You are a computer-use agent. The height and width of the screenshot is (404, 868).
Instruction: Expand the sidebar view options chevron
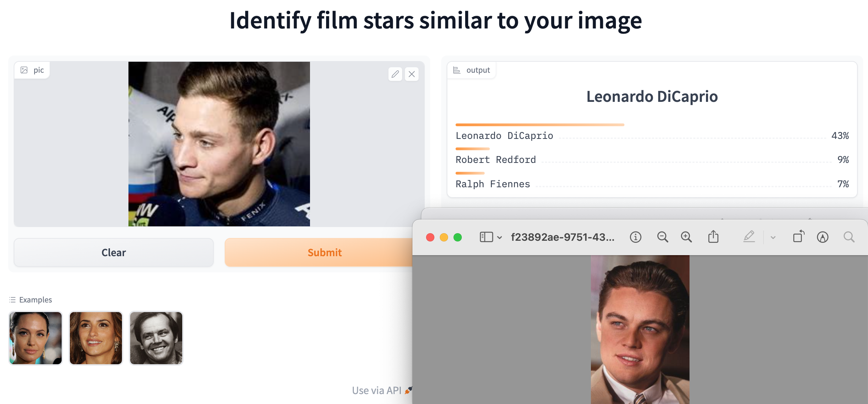click(x=499, y=237)
